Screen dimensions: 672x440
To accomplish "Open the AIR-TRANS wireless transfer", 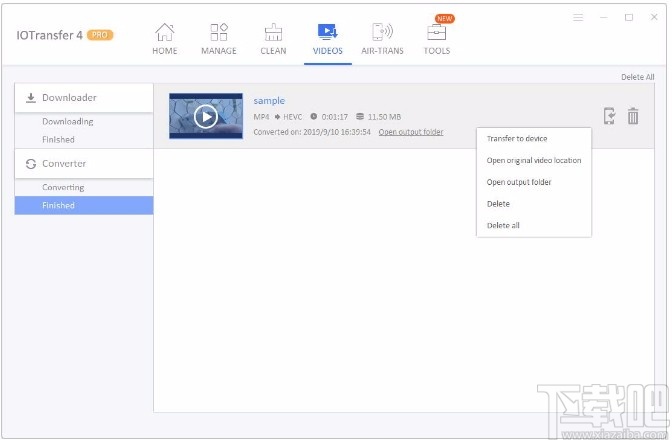I will coord(382,39).
